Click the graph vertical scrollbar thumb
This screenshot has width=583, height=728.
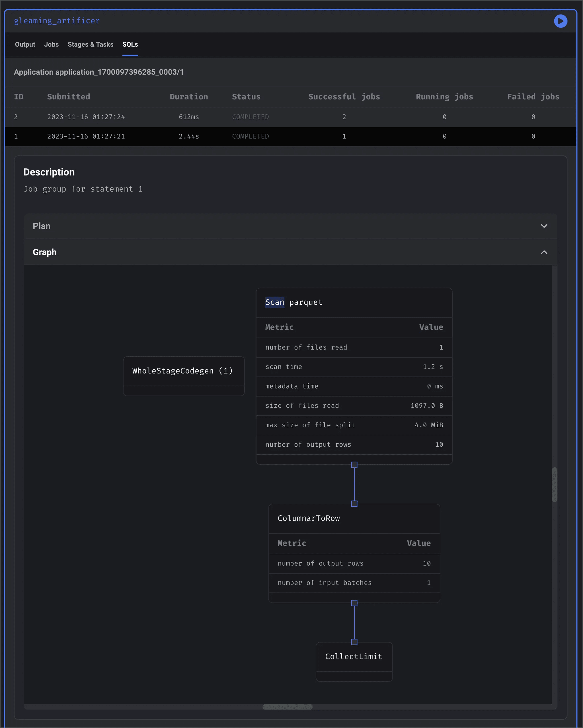554,485
